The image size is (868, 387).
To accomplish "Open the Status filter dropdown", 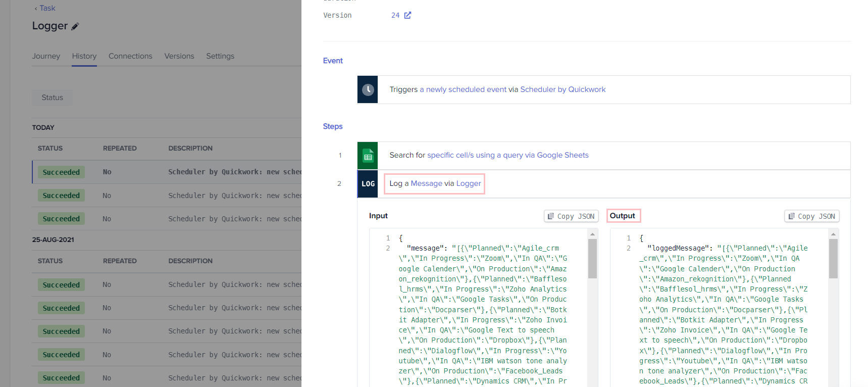I will (x=53, y=98).
